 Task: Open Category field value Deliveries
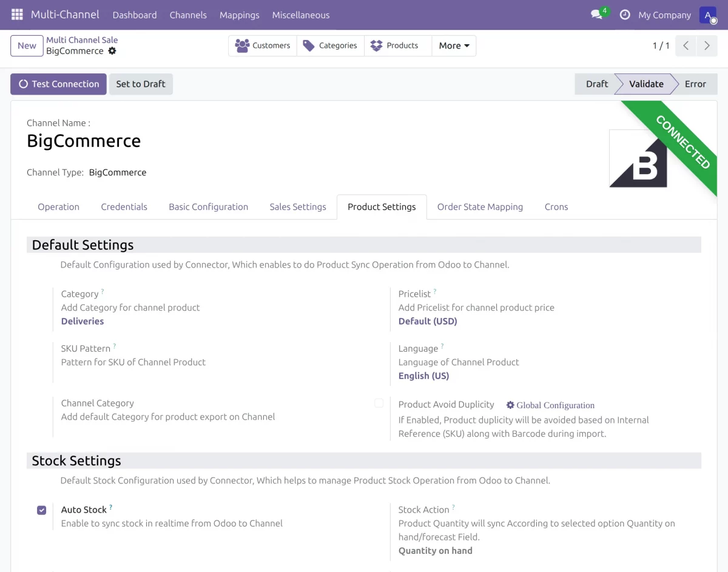[83, 321]
